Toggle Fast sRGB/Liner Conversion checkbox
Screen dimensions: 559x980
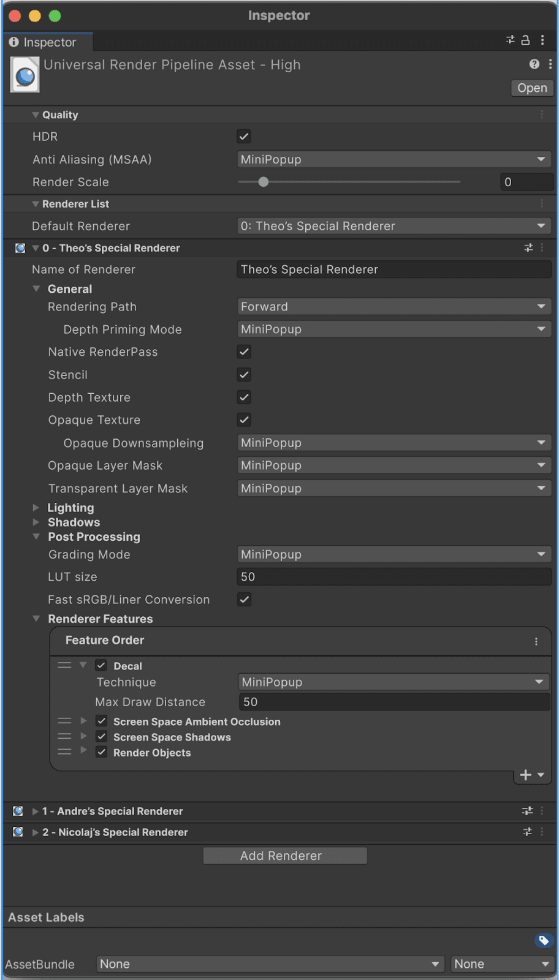(244, 599)
